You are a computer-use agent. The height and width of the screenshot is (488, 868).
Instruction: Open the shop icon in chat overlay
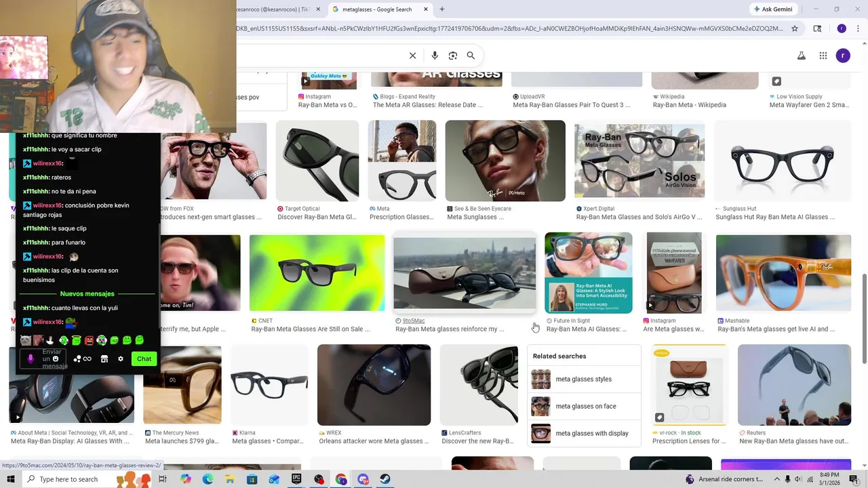(104, 359)
